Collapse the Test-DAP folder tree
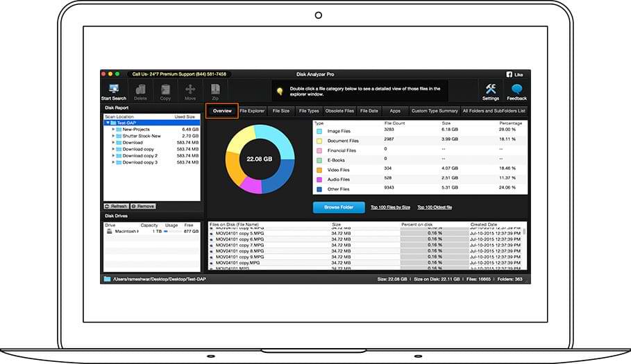 click(x=108, y=123)
